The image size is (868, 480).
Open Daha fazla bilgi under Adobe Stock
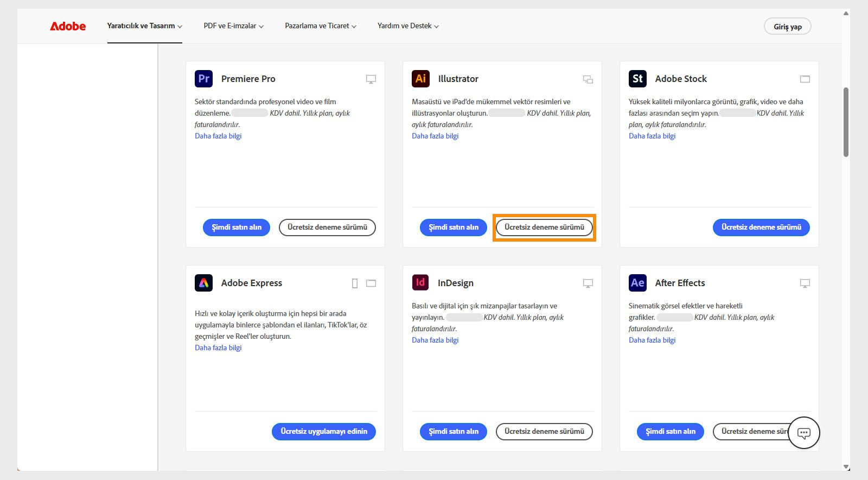coord(652,136)
